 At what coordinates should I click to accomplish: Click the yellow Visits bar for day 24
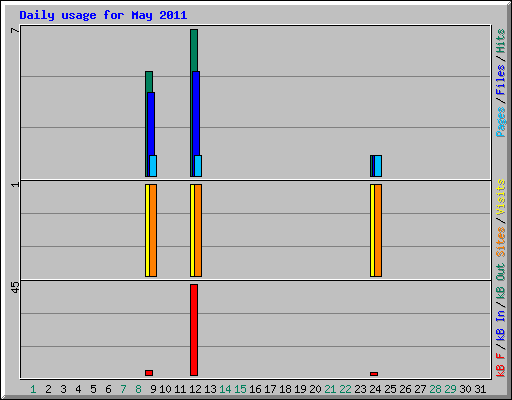coord(372,230)
